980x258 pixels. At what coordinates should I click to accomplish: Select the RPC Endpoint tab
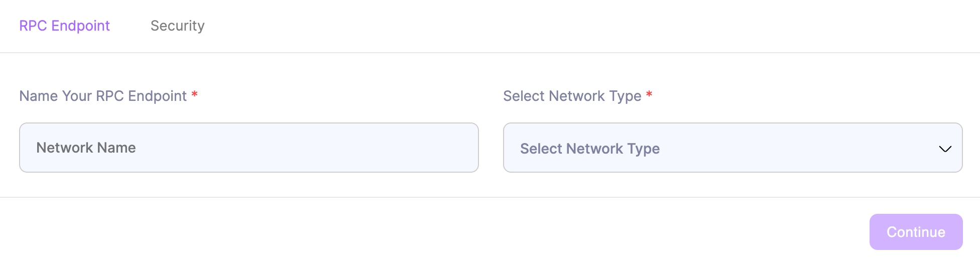[64, 26]
